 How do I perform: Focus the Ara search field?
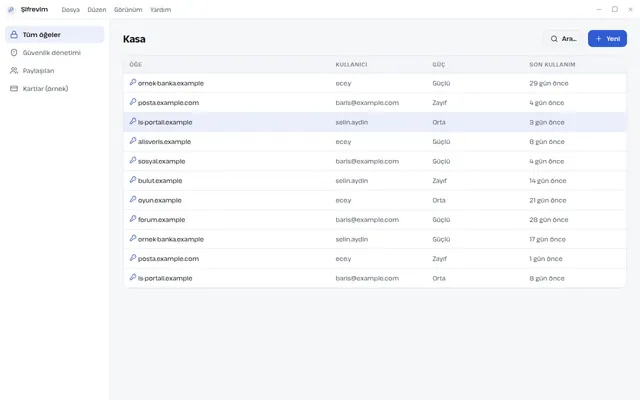[563, 39]
